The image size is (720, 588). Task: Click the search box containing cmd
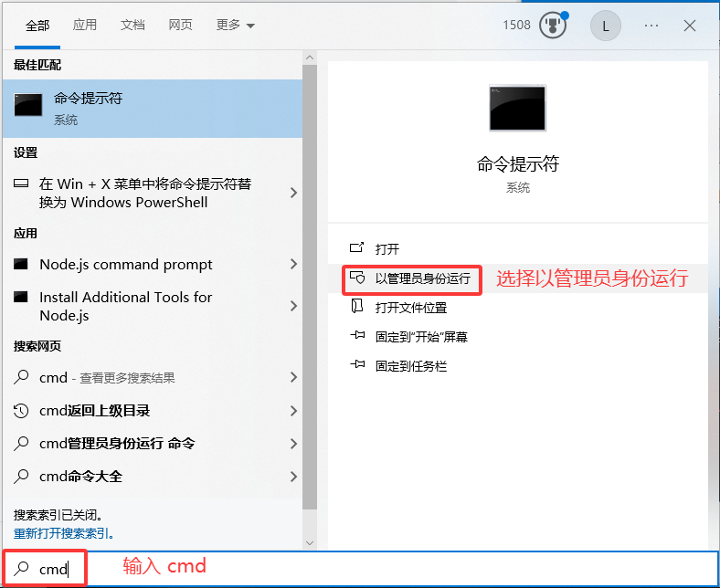pos(360,569)
